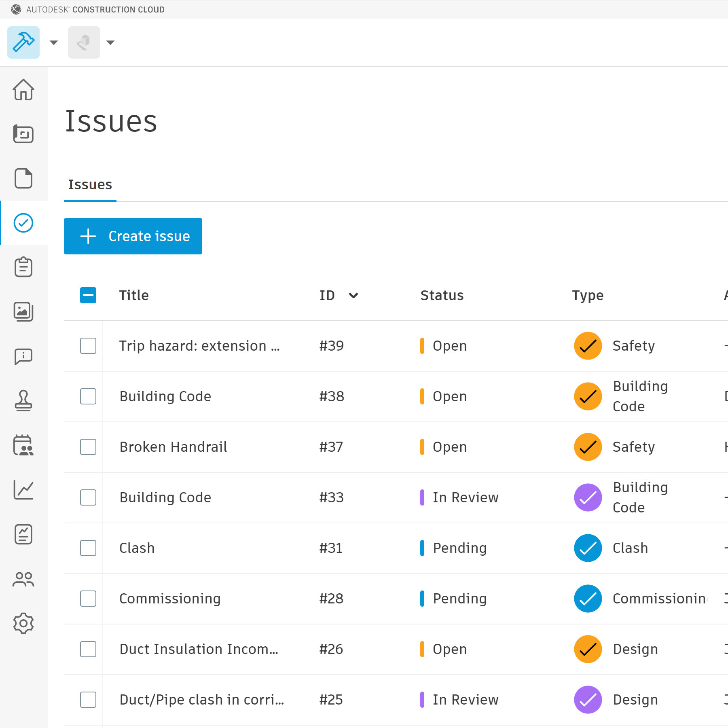Open the RFIs speech bubble icon
Viewport: 728px width, 728px height.
pyautogui.click(x=23, y=356)
